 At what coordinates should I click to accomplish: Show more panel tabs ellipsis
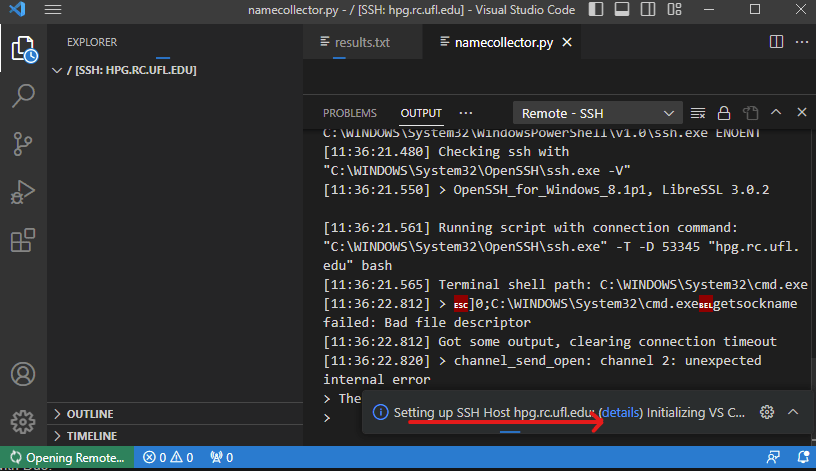466,113
